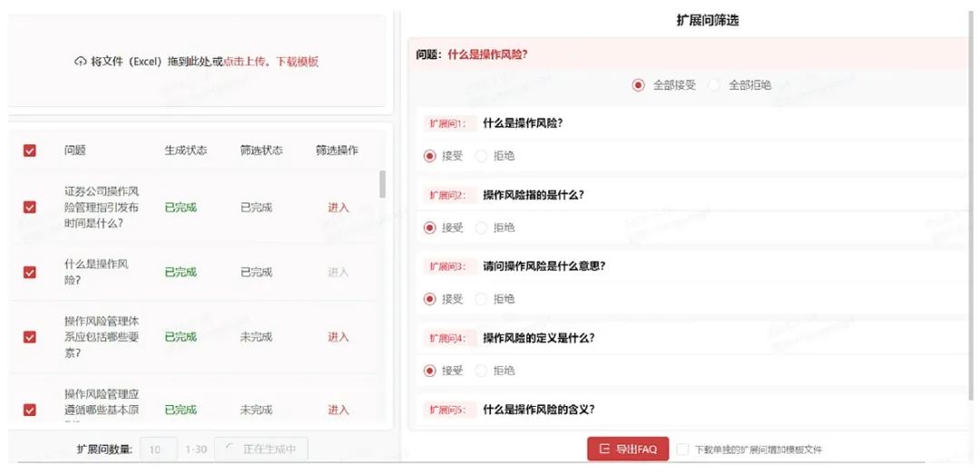This screenshot has width=980, height=474.
Task: Click the 扩展问数量 input field
Action: pos(159,449)
